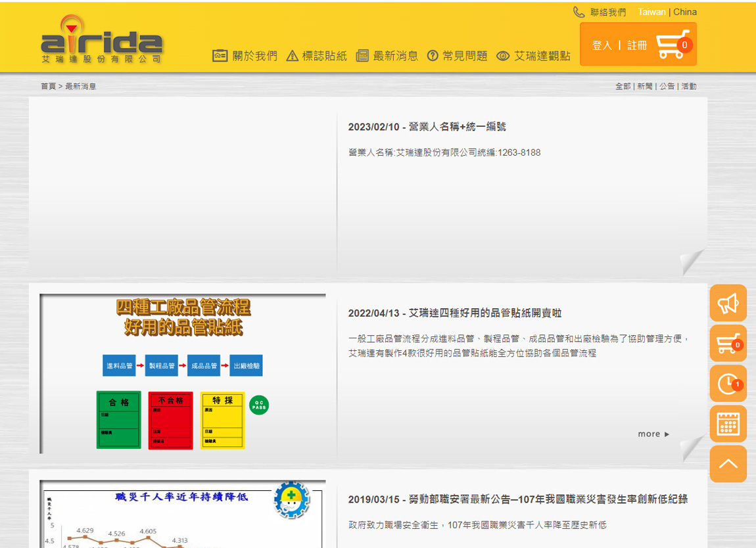Expand the quality sticker article via more

[x=653, y=434]
